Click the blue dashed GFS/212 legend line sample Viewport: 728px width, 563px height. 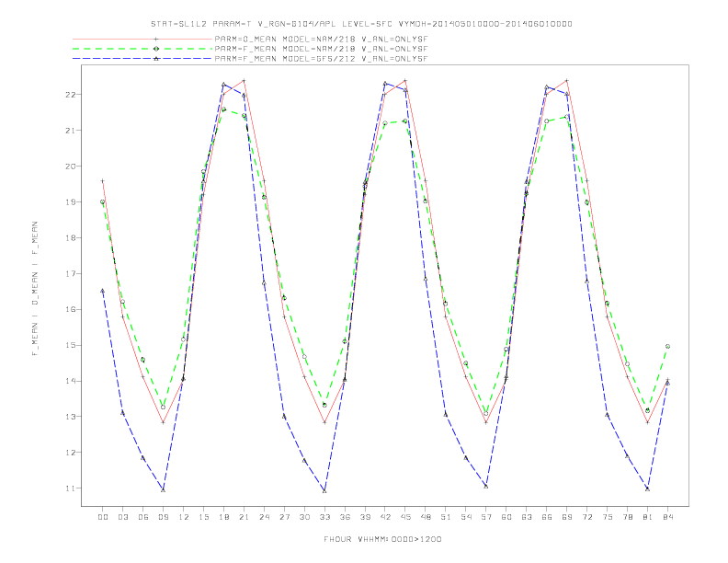pos(142,59)
